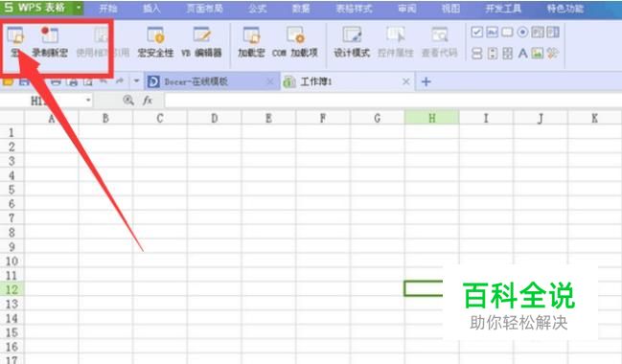
Task: Insert a list box control
Action: pyautogui.click(x=538, y=33)
